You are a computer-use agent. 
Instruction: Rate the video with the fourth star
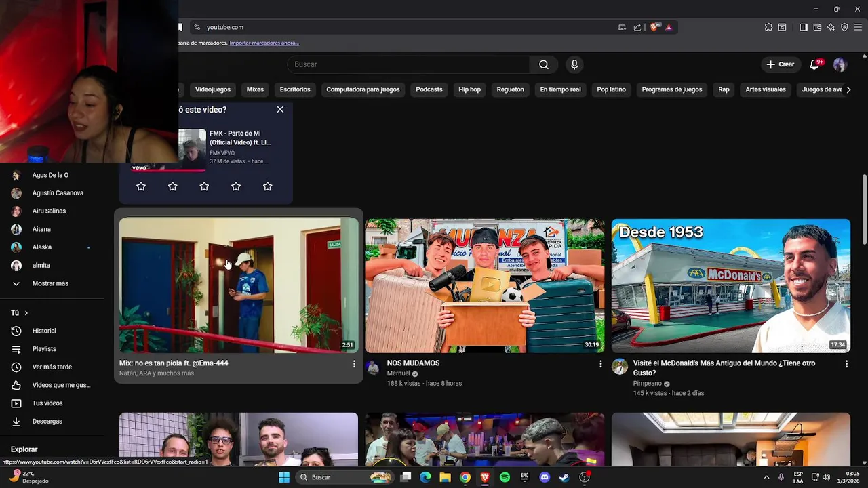pos(236,186)
